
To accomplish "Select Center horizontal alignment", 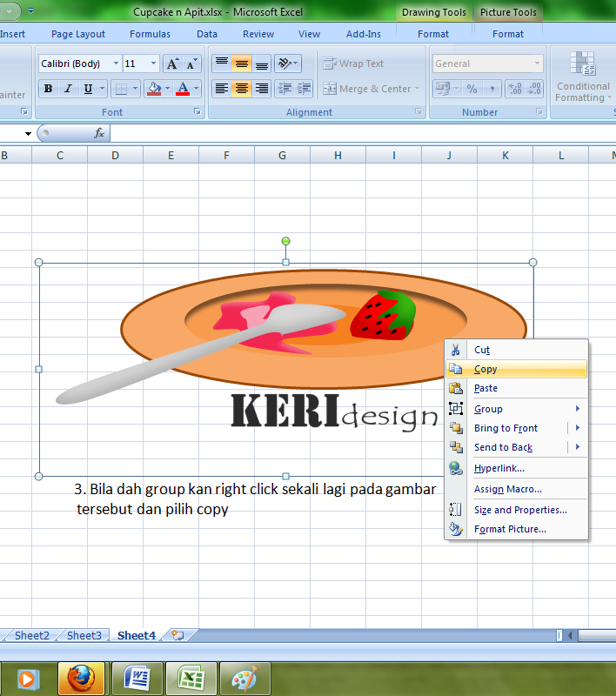I will (x=241, y=89).
